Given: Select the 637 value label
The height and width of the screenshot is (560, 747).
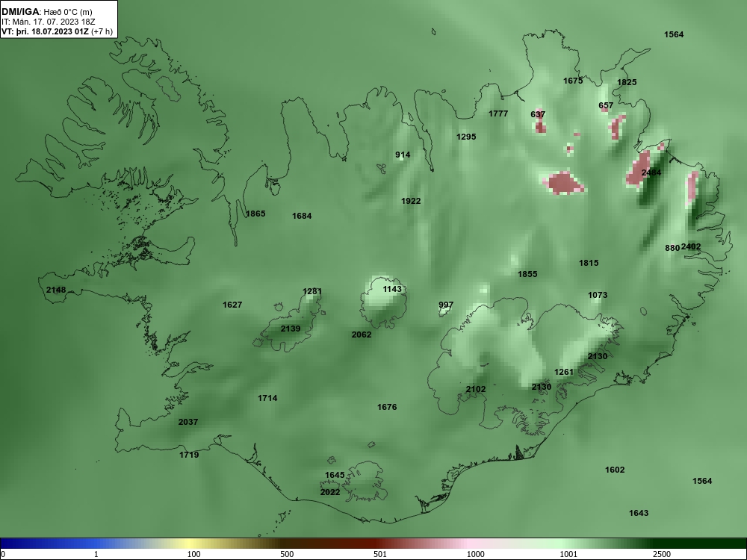Looking at the screenshot, I should pyautogui.click(x=538, y=115).
